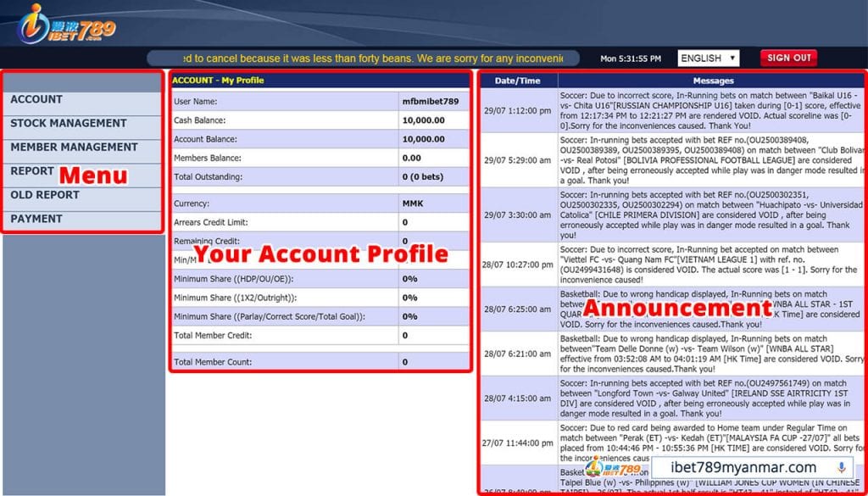Screen dimensions: 868x496
Task: Click the SIGN OUT button
Action: click(x=787, y=58)
